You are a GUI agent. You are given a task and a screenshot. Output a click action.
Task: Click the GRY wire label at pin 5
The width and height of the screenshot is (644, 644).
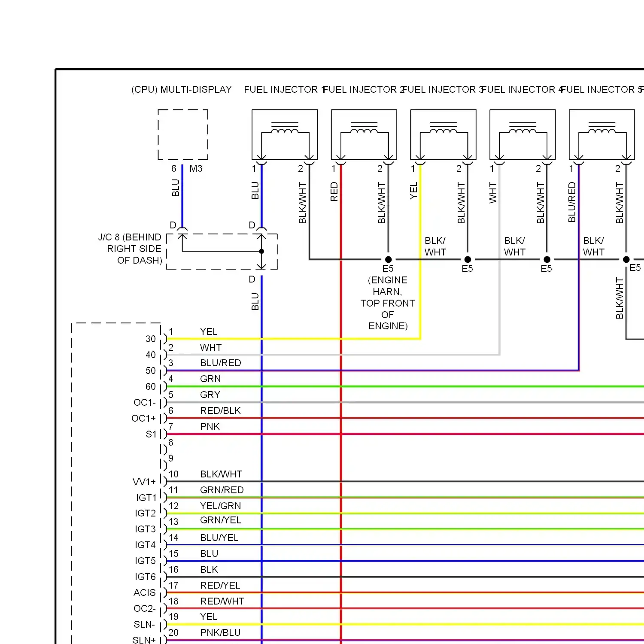[210, 395]
